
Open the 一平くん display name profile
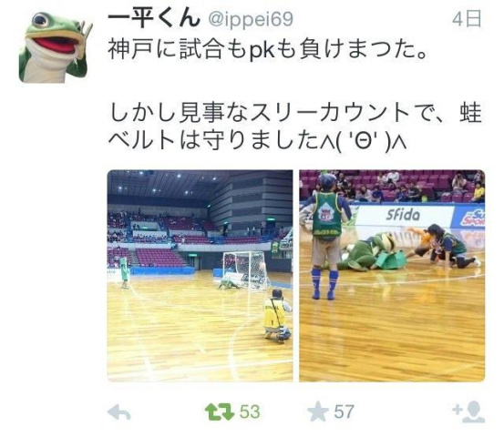point(153,19)
